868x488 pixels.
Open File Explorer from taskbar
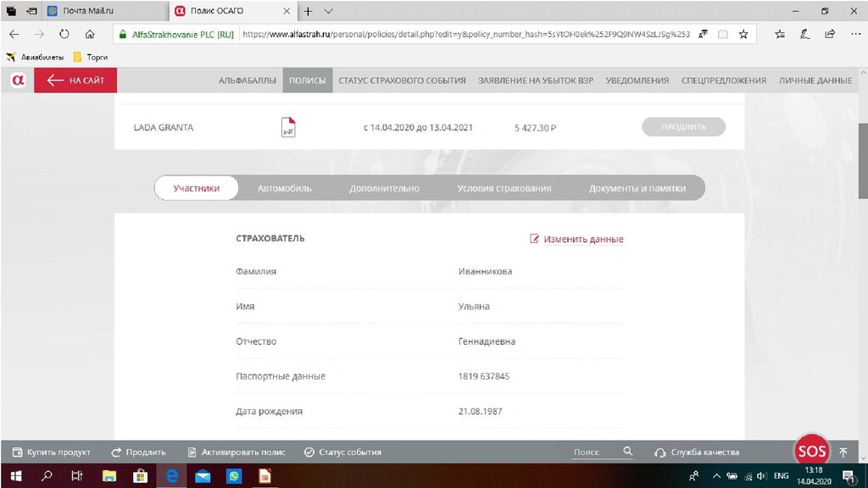pos(109,476)
